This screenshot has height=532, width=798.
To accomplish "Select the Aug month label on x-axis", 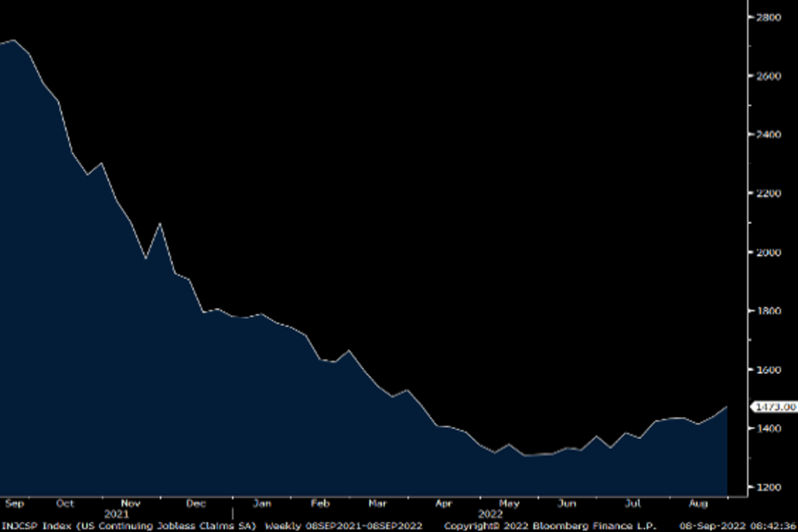I will (x=699, y=503).
